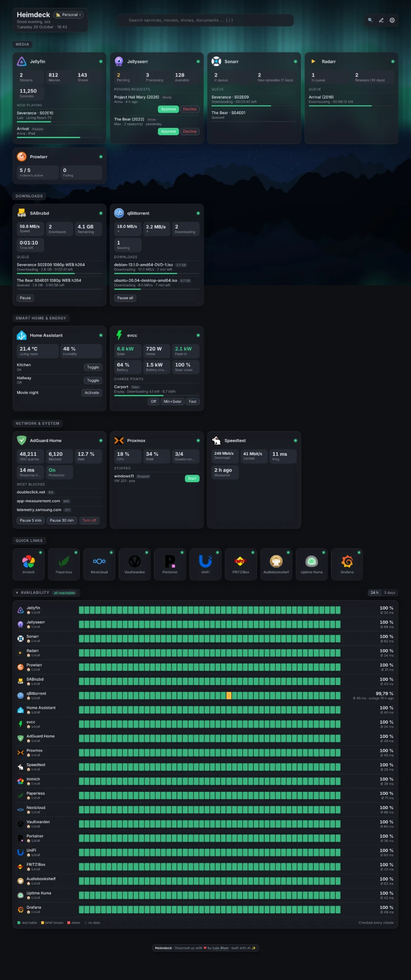Click the Jellyfin card logo
This screenshot has width=411, height=980.
(22, 61)
